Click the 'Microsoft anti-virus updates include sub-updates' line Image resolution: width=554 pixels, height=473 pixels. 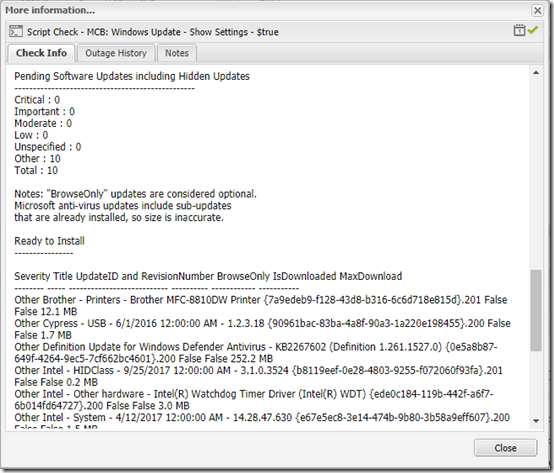[123, 206]
